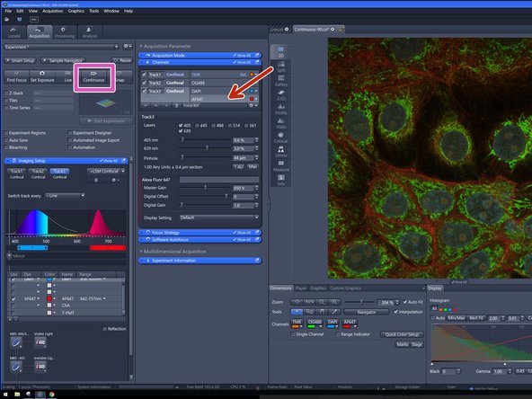532x399 pixels.
Task: Click the Set Exposure icon
Action: click(42, 76)
